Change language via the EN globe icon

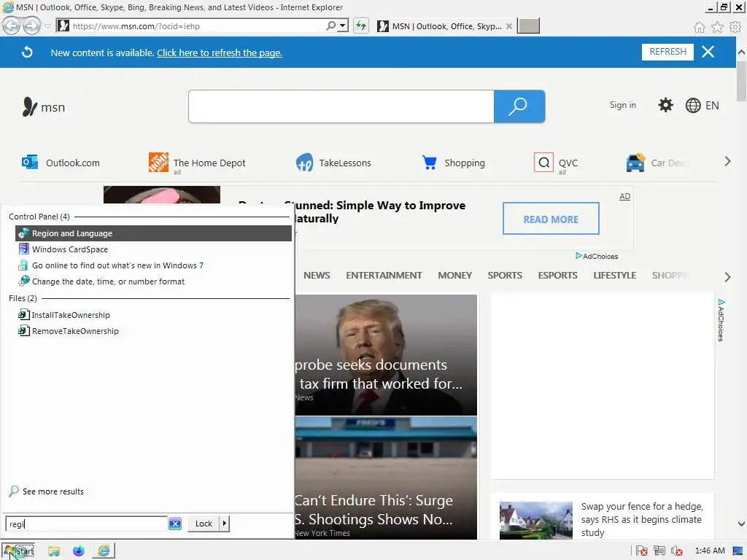[702, 105]
